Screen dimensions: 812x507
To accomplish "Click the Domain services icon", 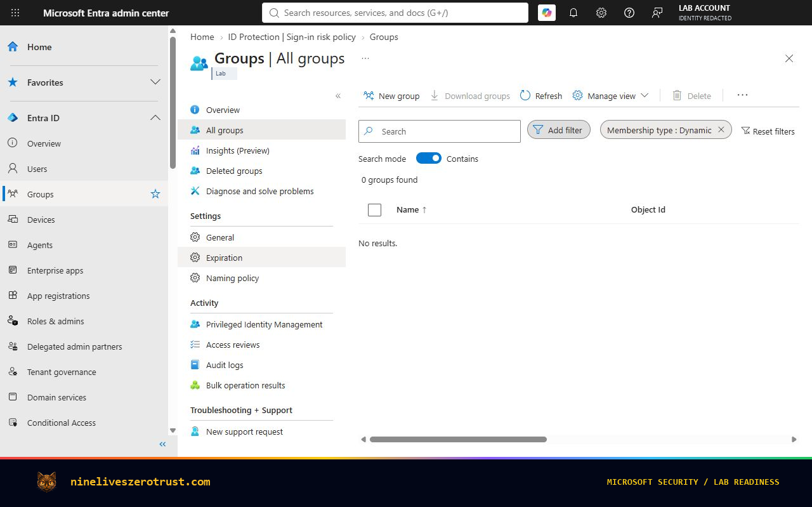I will tap(13, 397).
